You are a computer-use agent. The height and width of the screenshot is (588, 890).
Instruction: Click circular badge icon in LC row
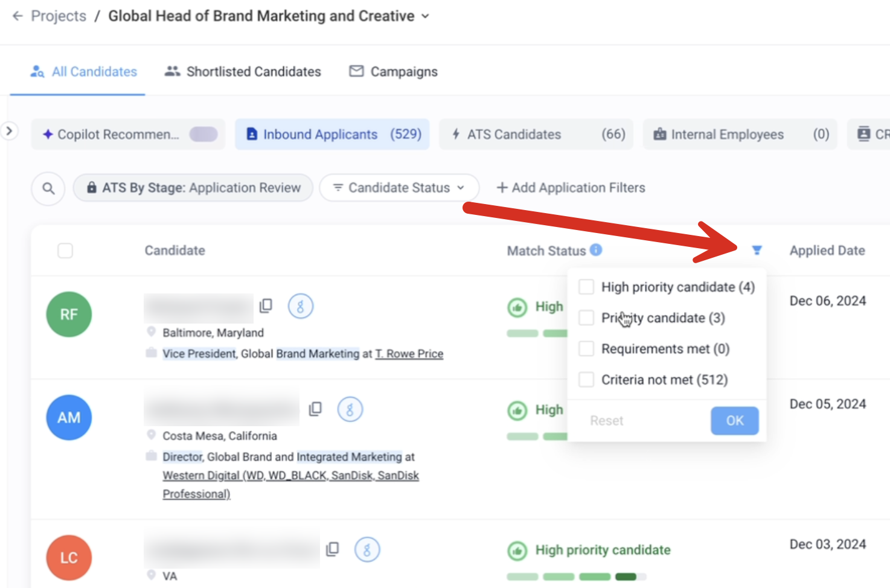367,549
